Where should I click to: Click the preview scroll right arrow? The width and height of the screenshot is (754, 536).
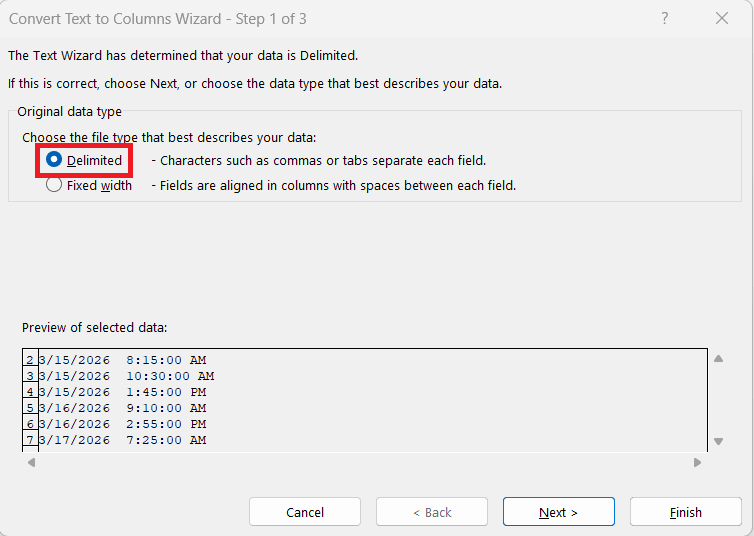click(x=697, y=463)
